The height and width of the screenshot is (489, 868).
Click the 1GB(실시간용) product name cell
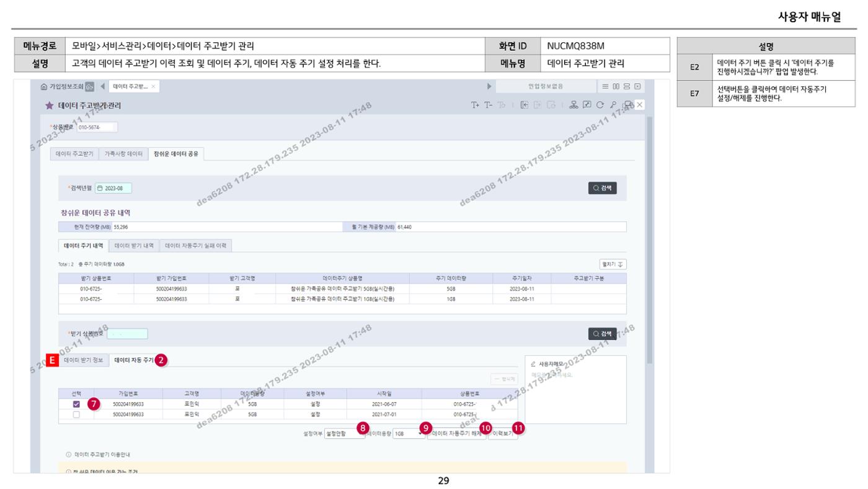coord(342,298)
